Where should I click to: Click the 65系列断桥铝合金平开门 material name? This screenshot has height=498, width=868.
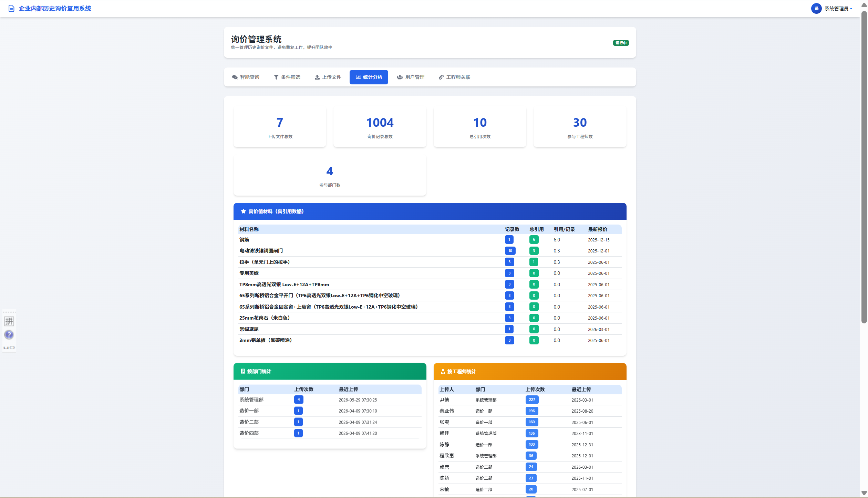(x=320, y=295)
